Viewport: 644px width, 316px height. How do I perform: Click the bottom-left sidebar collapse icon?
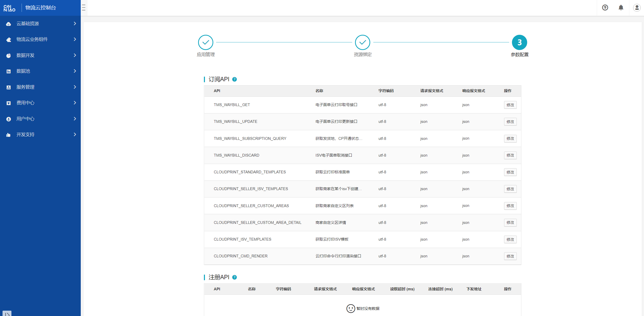click(x=7, y=314)
